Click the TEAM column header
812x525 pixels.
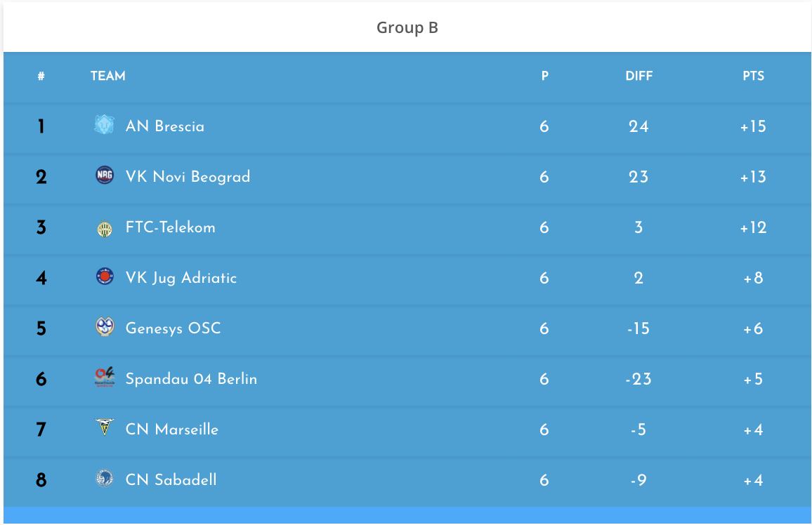108,76
